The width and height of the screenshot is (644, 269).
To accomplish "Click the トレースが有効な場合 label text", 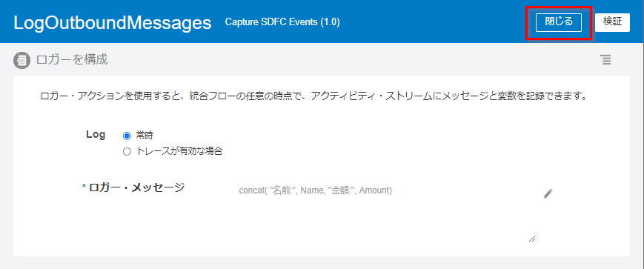I will (x=179, y=151).
